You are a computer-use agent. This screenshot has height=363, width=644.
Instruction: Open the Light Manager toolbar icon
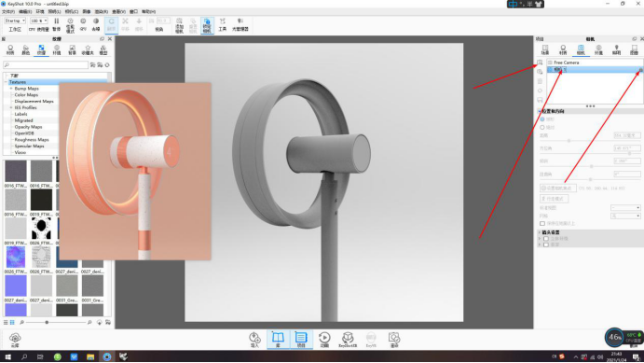pos(240,24)
